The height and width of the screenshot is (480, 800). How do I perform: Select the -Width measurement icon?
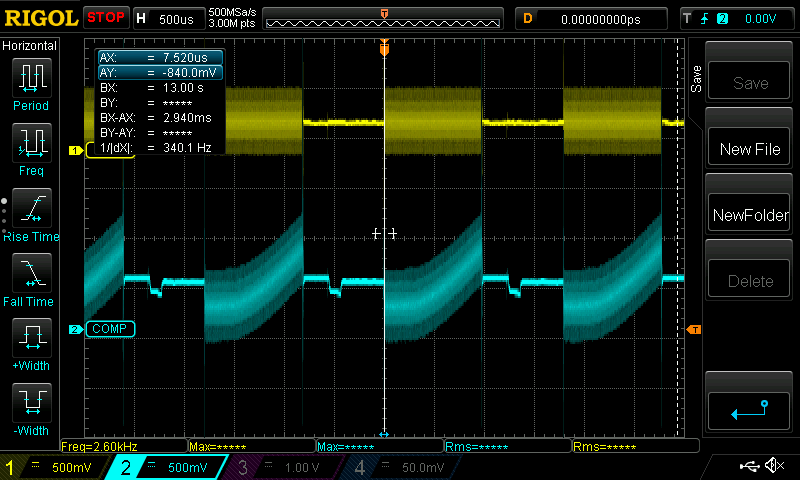tap(32, 402)
